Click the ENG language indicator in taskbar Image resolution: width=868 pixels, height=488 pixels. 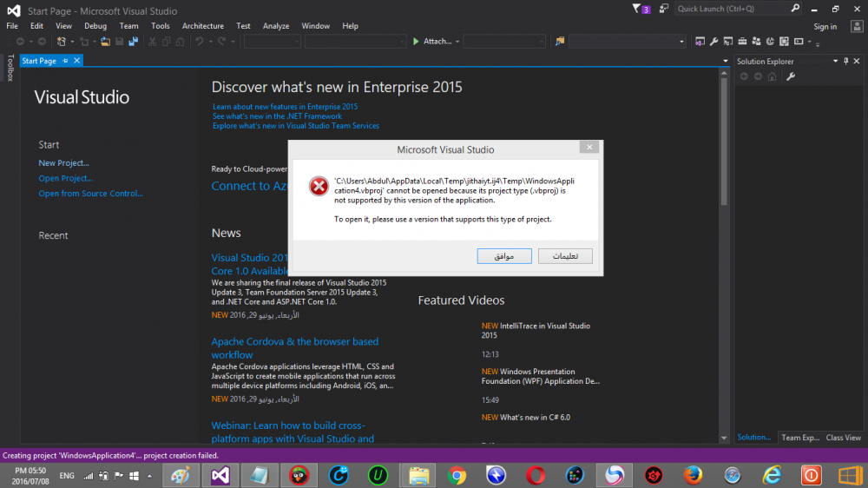pos(67,475)
